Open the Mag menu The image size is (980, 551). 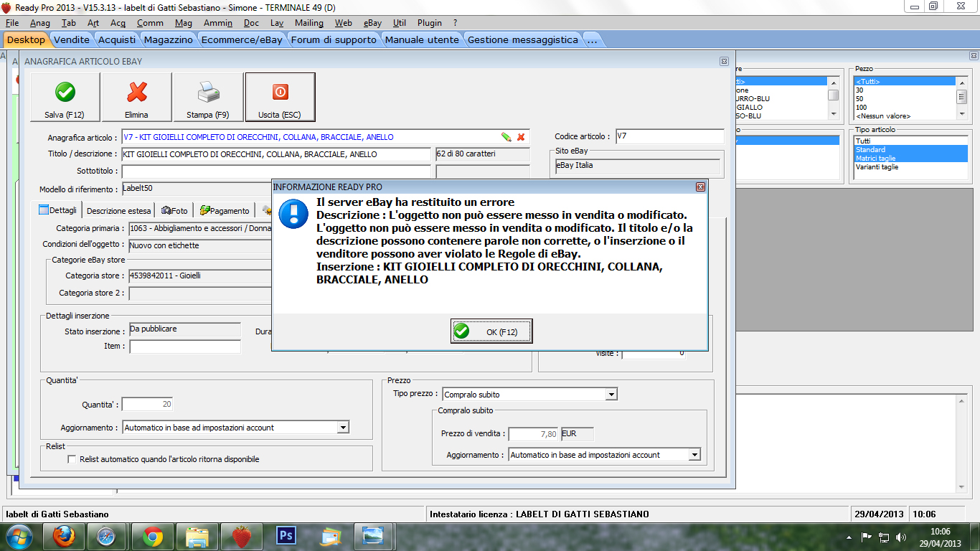(x=184, y=23)
